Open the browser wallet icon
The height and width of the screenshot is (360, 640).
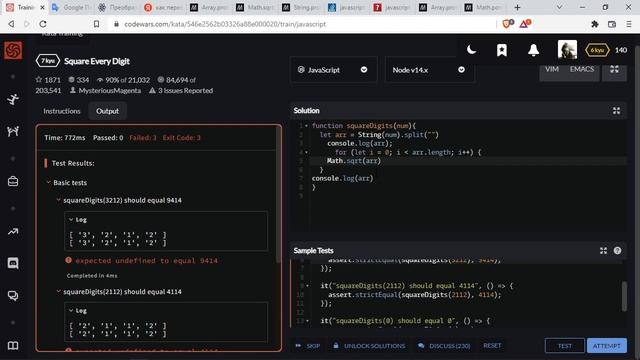612,24
